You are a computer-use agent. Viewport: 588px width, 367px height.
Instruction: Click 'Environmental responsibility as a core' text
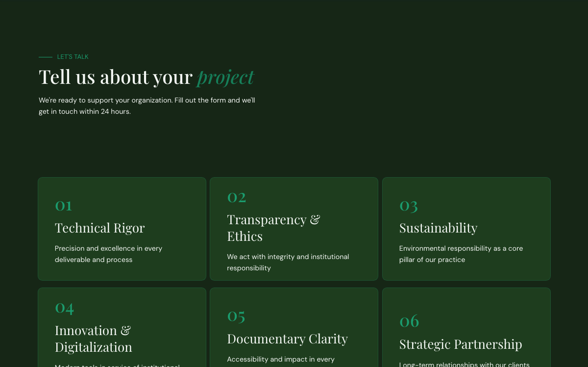461,254
